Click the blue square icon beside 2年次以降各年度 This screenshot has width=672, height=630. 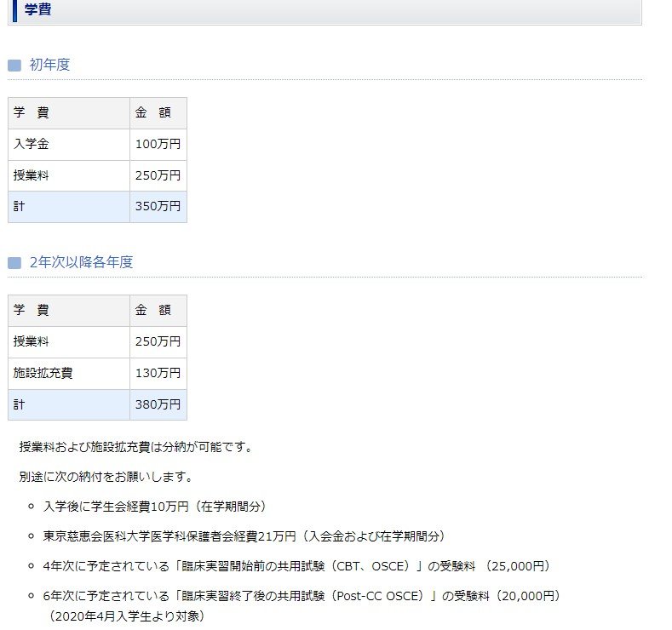pos(14,263)
